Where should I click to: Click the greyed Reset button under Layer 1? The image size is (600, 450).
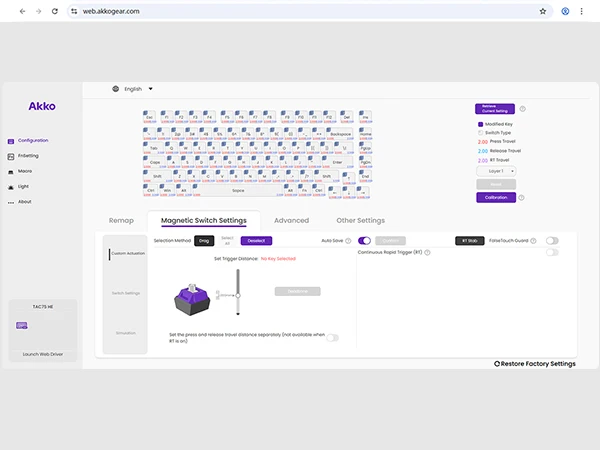(x=496, y=184)
